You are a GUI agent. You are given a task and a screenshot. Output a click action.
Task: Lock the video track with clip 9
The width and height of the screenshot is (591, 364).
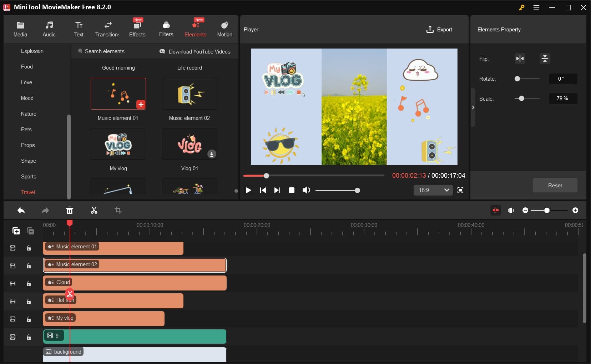tap(29, 337)
